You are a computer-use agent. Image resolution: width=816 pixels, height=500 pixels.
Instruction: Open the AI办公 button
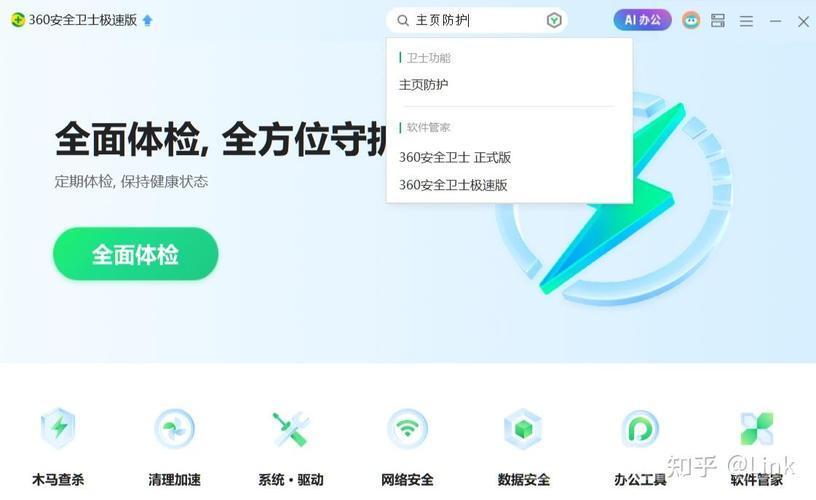pyautogui.click(x=642, y=20)
